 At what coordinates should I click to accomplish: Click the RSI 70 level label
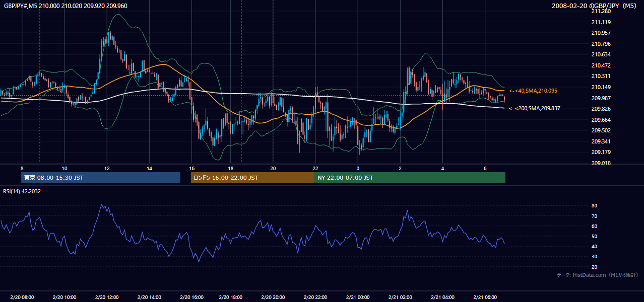595,216
